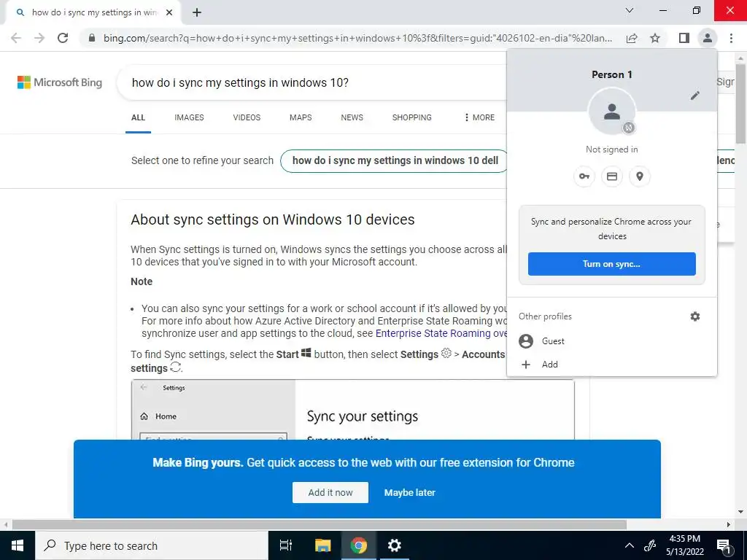The image size is (747, 560).
Task: Click the horizontal scrollbar thumb
Action: 320,525
